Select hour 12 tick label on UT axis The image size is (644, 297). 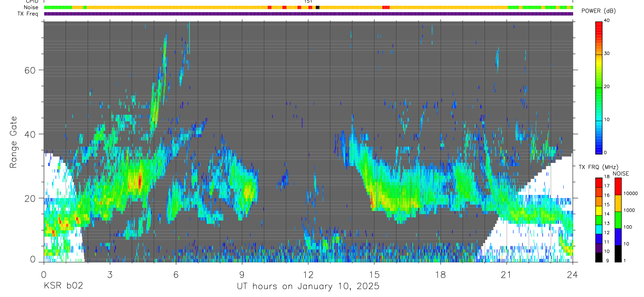(x=308, y=274)
